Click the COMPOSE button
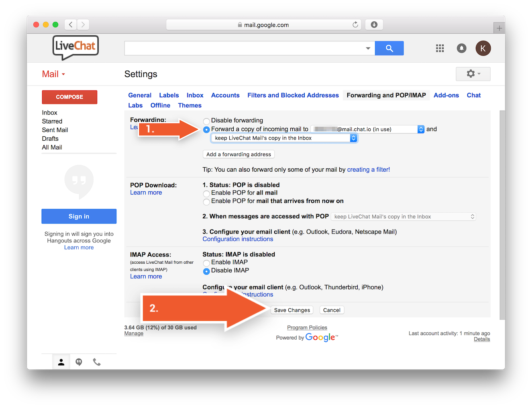This screenshot has height=408, width=532. click(69, 97)
